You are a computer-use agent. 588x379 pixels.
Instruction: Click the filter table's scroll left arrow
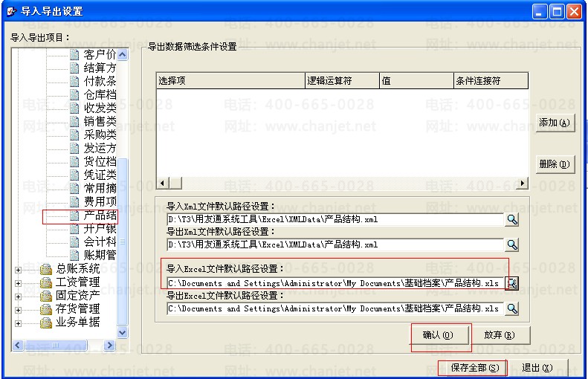click(162, 184)
